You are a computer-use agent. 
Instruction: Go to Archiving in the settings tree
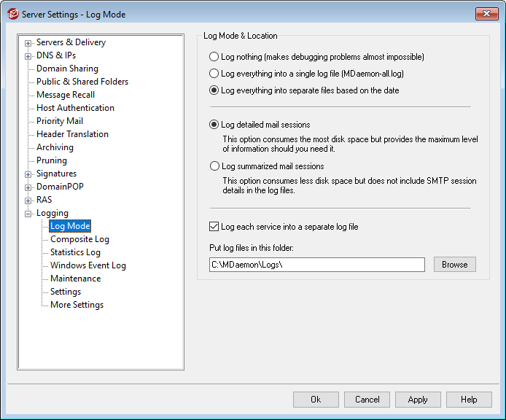point(55,147)
